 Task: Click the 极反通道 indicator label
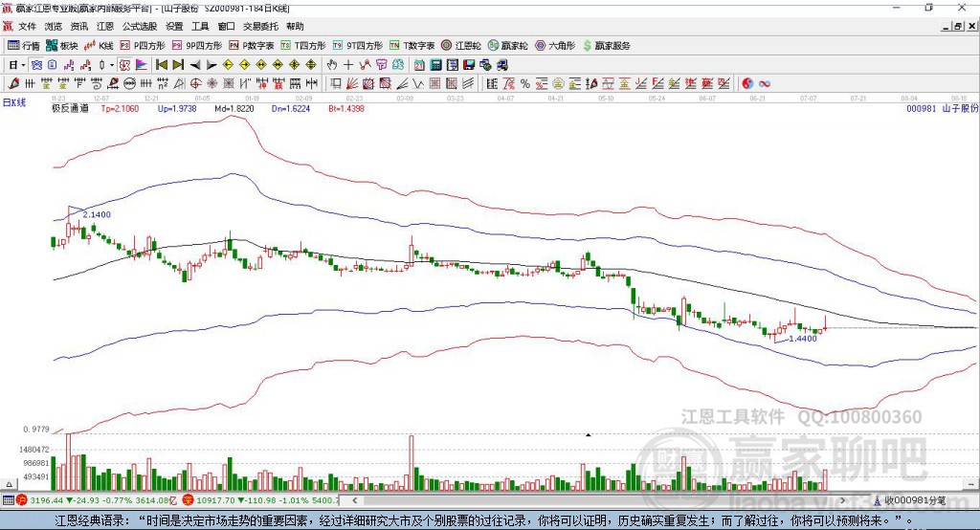click(x=70, y=109)
